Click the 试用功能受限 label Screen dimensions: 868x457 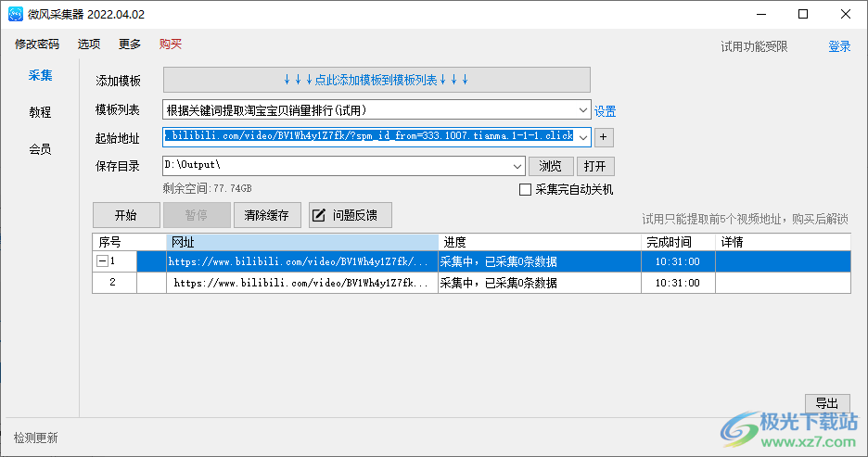pyautogui.click(x=754, y=47)
